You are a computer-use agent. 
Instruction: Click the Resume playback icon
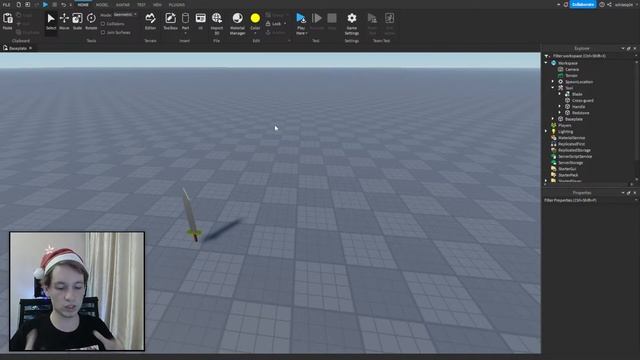(317, 18)
